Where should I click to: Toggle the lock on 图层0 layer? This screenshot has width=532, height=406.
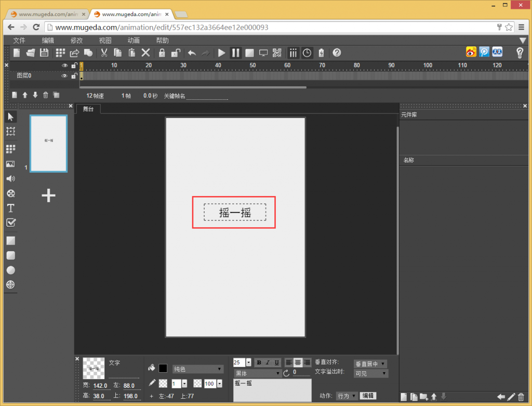[x=74, y=76]
